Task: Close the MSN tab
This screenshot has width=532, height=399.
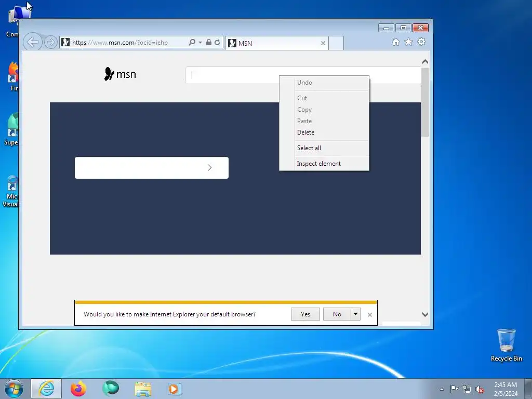Action: [x=323, y=43]
